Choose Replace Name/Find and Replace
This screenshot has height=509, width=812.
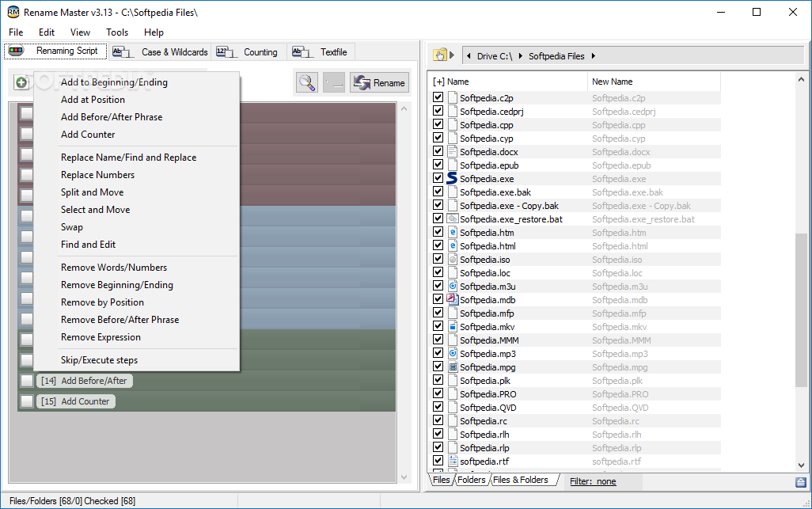[x=137, y=158]
